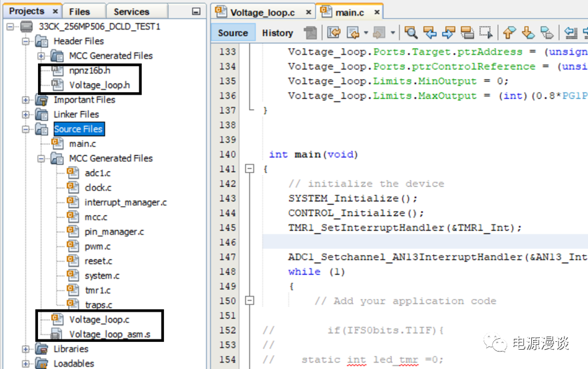Switch to the Files tab
The height and width of the screenshot is (369, 588).
point(79,11)
